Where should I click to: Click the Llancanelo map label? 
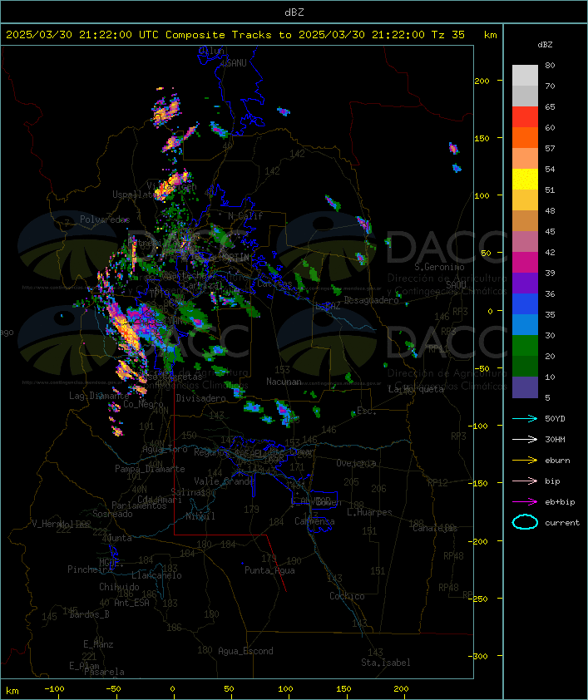click(x=156, y=575)
